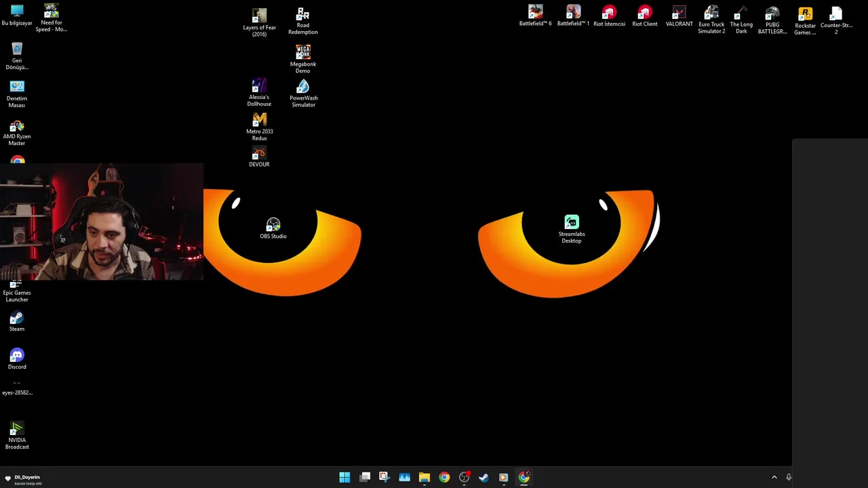
Task: Select the Riot Client shortcut
Action: click(x=645, y=16)
